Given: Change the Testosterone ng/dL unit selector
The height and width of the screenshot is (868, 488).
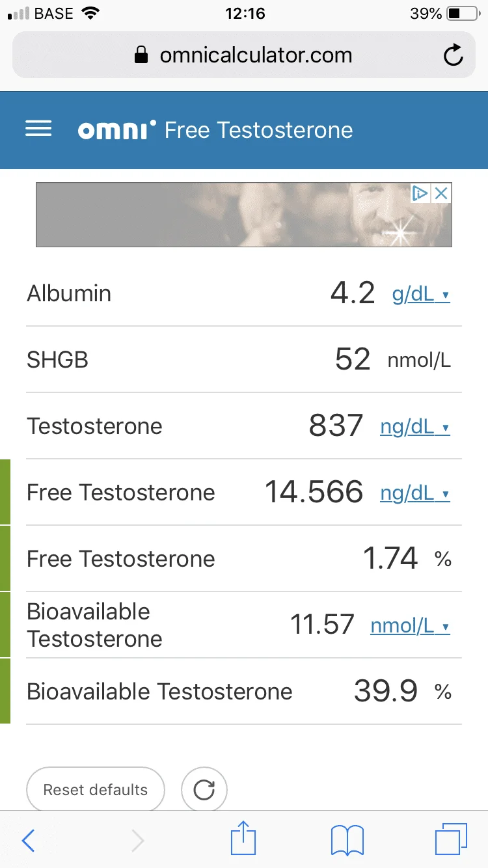Looking at the screenshot, I should (x=415, y=427).
